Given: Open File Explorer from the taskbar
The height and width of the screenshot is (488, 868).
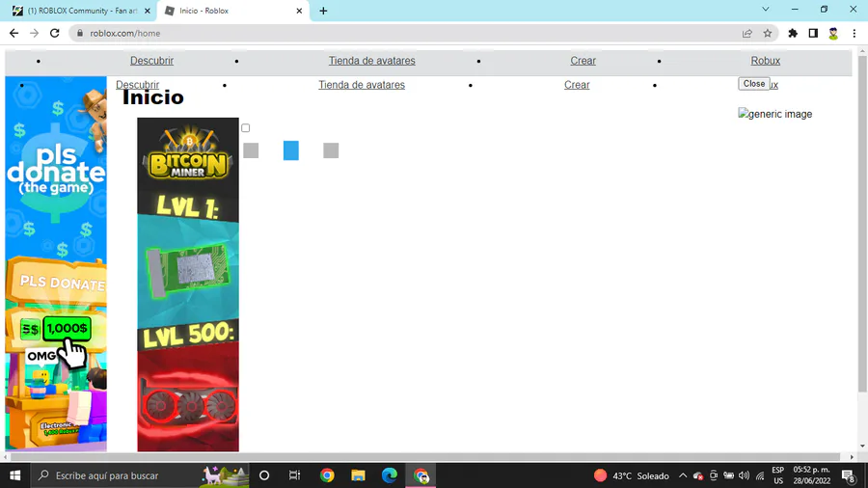Looking at the screenshot, I should (358, 475).
